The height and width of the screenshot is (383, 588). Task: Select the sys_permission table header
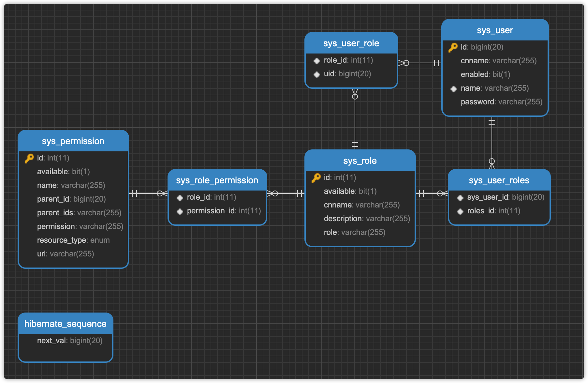pyautogui.click(x=73, y=141)
